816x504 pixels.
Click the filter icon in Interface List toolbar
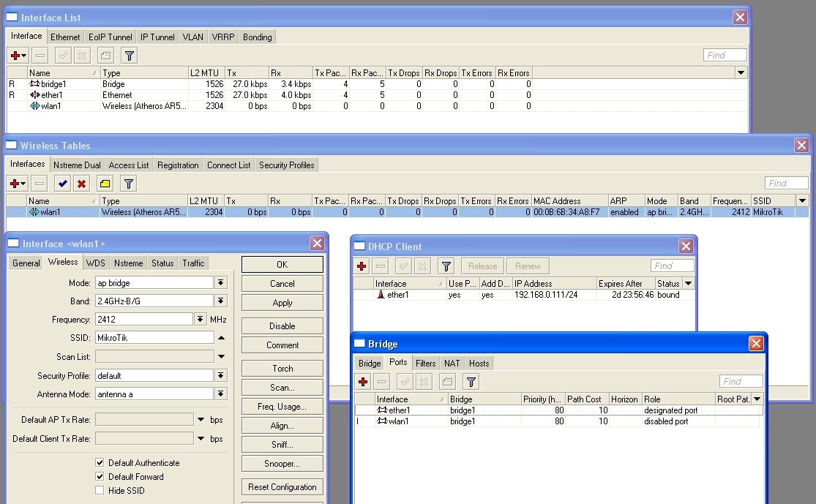pyautogui.click(x=129, y=56)
